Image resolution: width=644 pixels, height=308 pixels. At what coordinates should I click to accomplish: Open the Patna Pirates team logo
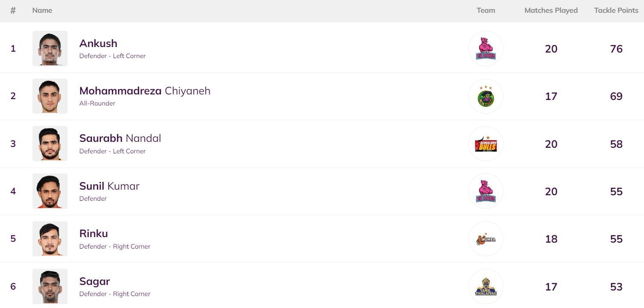(x=485, y=96)
